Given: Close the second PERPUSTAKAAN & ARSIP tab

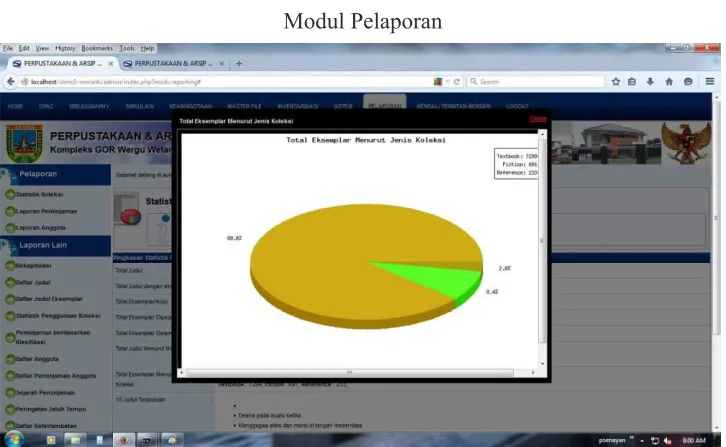Looking at the screenshot, I should point(221,63).
